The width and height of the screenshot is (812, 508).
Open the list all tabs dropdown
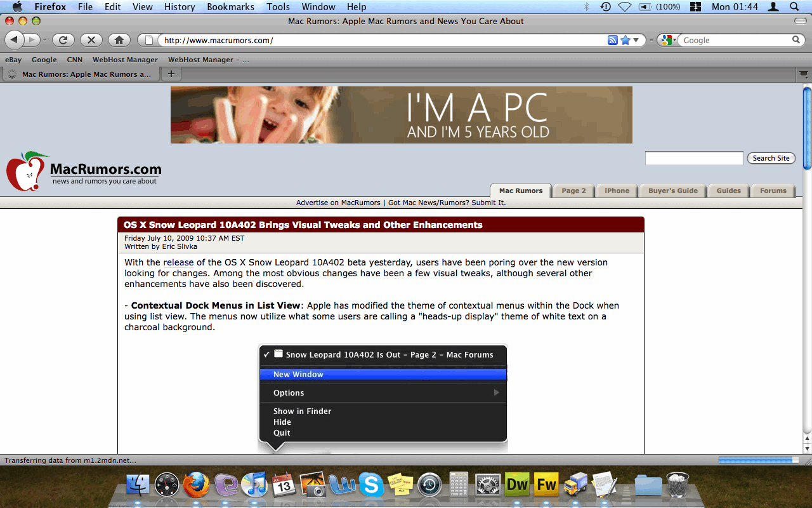[804, 74]
